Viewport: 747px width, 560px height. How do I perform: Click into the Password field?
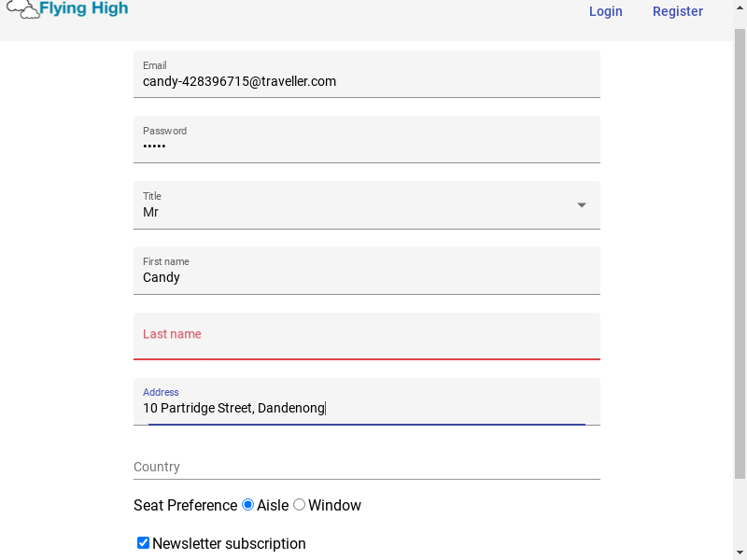coord(367,139)
